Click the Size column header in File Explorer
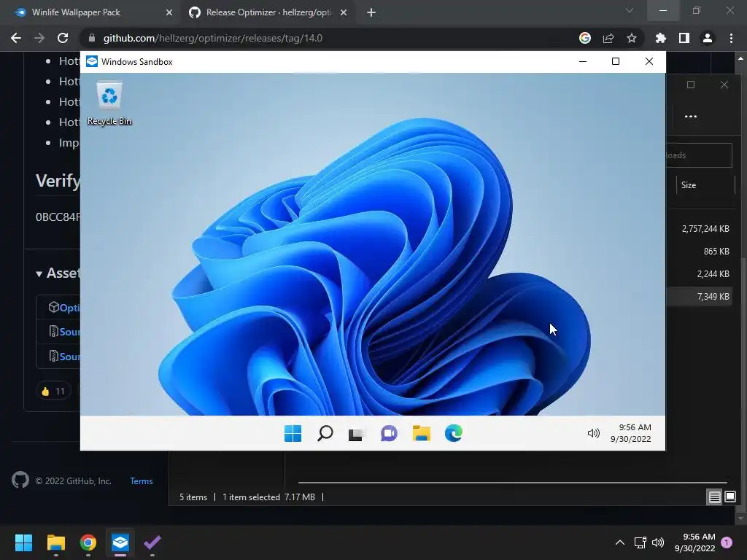The image size is (747, 560). coord(705,185)
